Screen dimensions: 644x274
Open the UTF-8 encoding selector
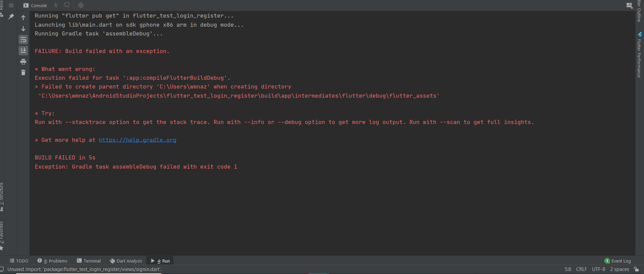[598, 269]
